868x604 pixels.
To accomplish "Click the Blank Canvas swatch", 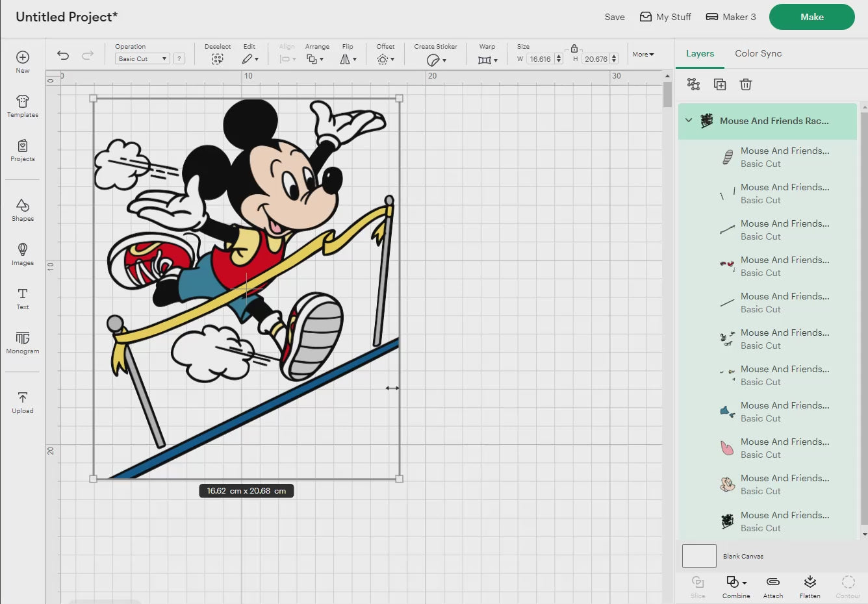I will tap(699, 556).
